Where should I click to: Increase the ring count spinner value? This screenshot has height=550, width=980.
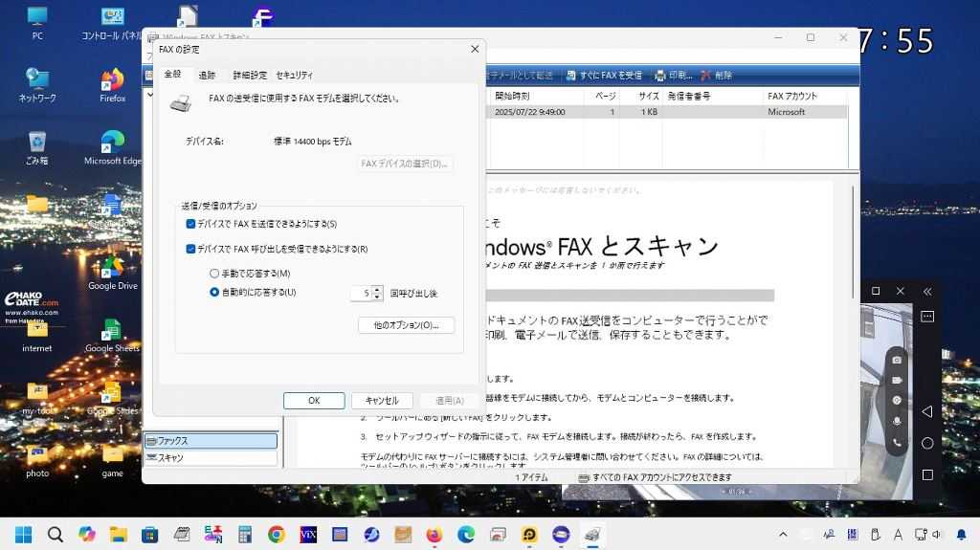pyautogui.click(x=377, y=289)
